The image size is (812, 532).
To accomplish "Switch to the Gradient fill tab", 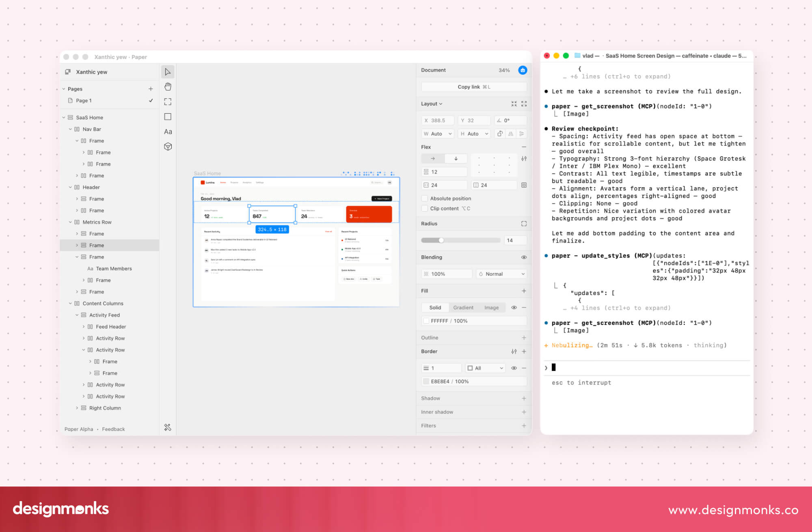I will coord(463,308).
